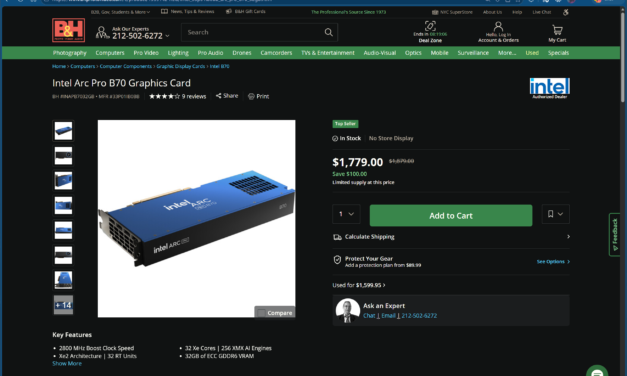Expand B2B, Gov, Students & More dropdown
Viewport: 627px width, 376px height.
click(120, 12)
